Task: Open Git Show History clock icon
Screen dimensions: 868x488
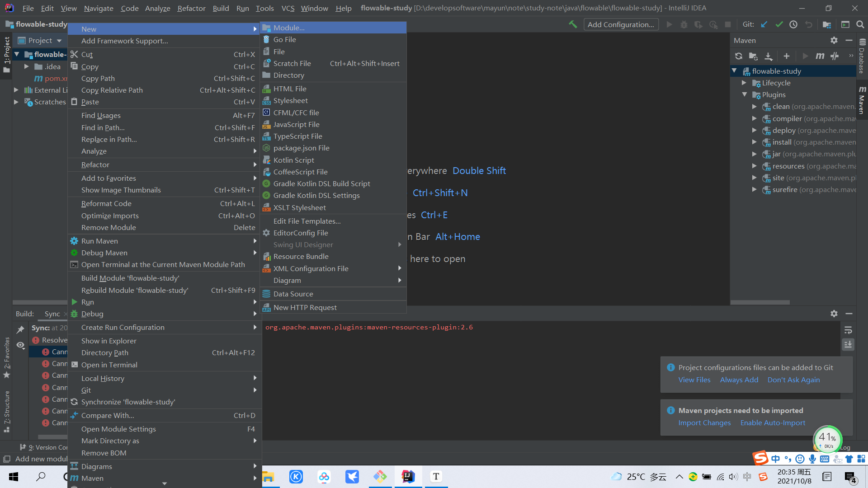Action: 793,24
